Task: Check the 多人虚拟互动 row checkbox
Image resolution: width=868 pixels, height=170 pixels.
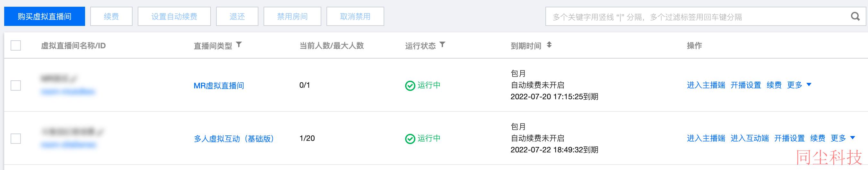Action: tap(16, 138)
